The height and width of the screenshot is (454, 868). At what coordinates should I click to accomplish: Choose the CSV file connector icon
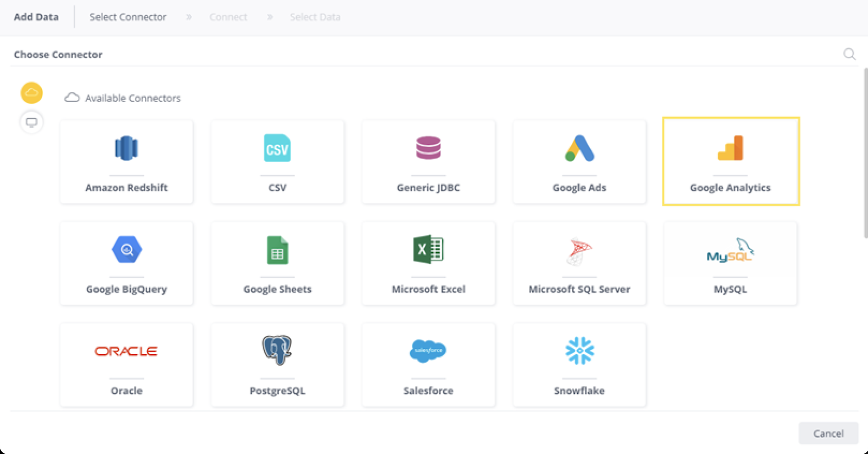(x=277, y=148)
